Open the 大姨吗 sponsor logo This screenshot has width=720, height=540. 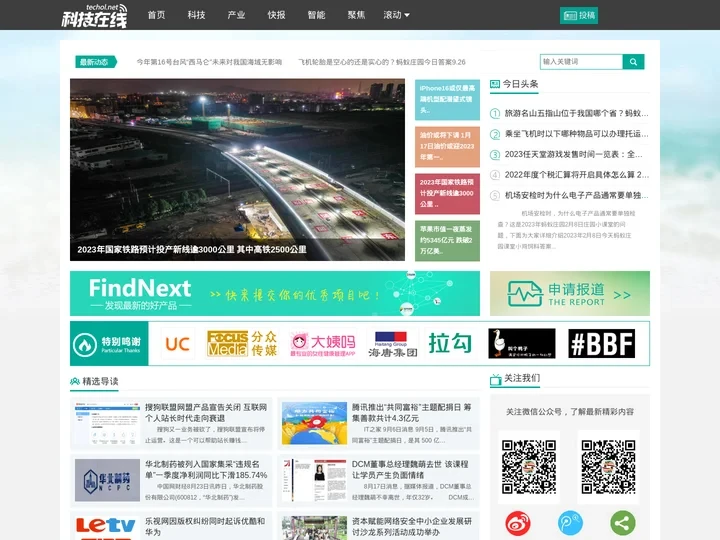tap(323, 344)
